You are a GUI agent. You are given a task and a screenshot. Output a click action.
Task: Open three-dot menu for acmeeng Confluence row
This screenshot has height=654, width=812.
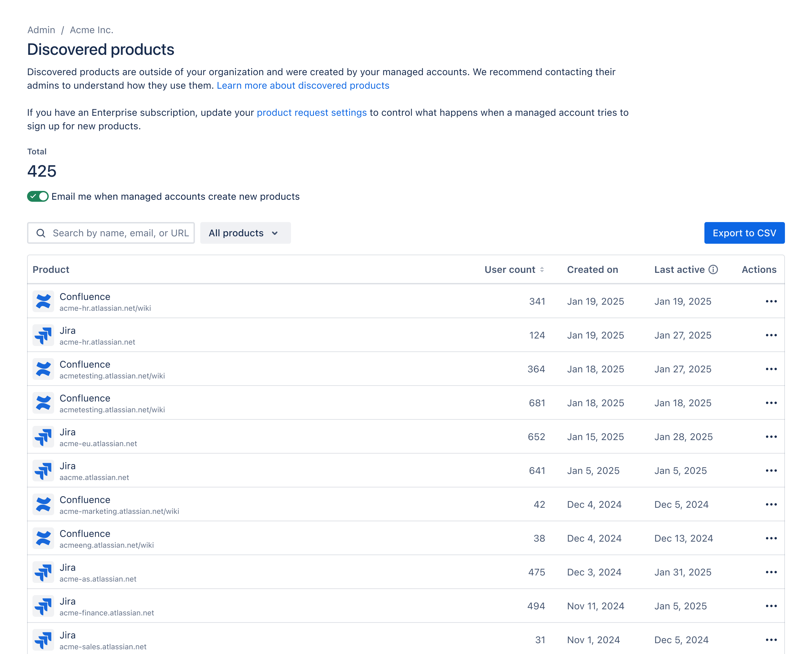point(771,538)
